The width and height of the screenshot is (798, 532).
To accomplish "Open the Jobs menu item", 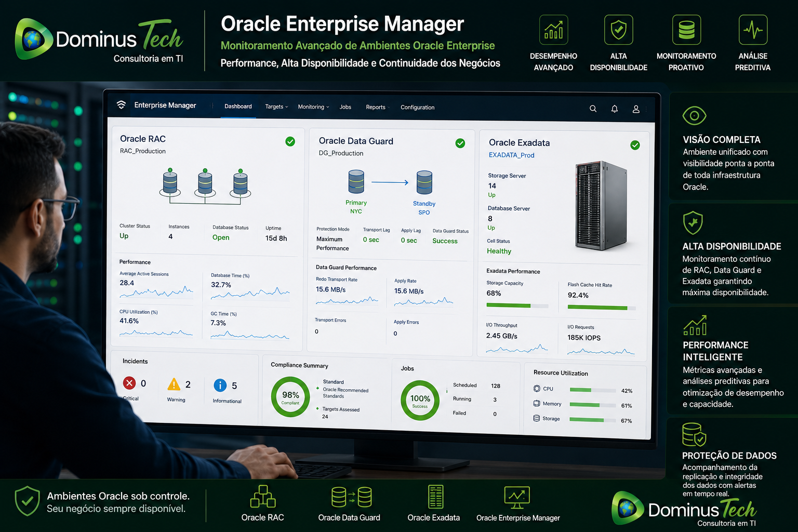I will coord(345,107).
